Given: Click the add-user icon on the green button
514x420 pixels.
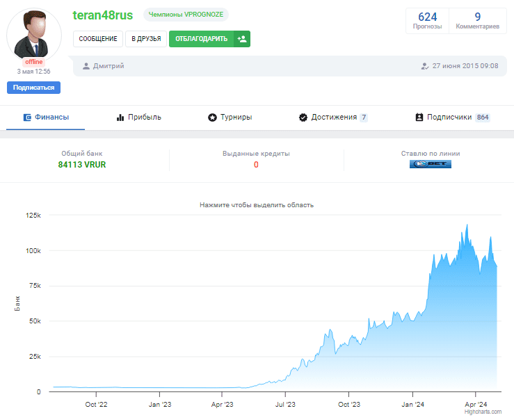Looking at the screenshot, I should pyautogui.click(x=241, y=39).
